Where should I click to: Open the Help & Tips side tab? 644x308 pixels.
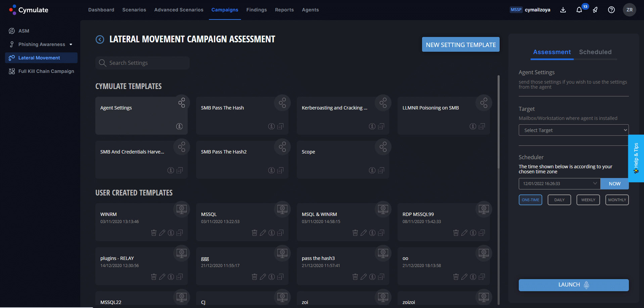click(636, 158)
